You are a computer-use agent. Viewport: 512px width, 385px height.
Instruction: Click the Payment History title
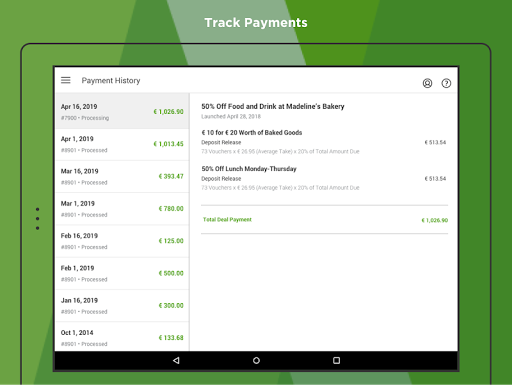(x=111, y=81)
